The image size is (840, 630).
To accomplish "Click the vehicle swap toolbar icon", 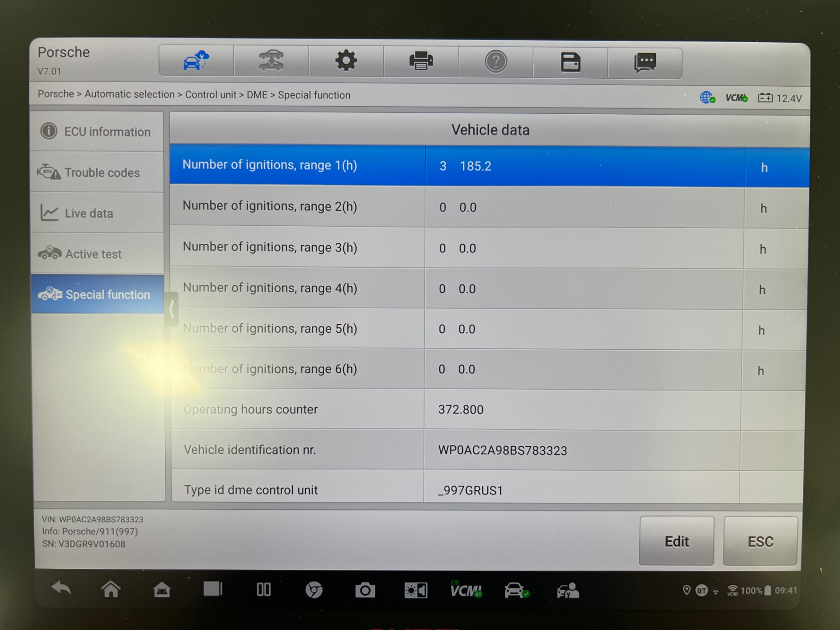I will coord(271,61).
